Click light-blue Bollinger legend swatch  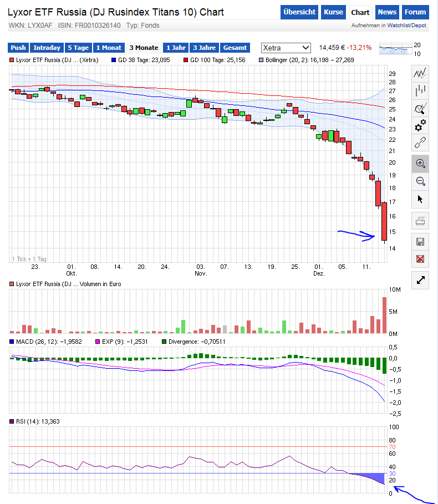tap(261, 60)
